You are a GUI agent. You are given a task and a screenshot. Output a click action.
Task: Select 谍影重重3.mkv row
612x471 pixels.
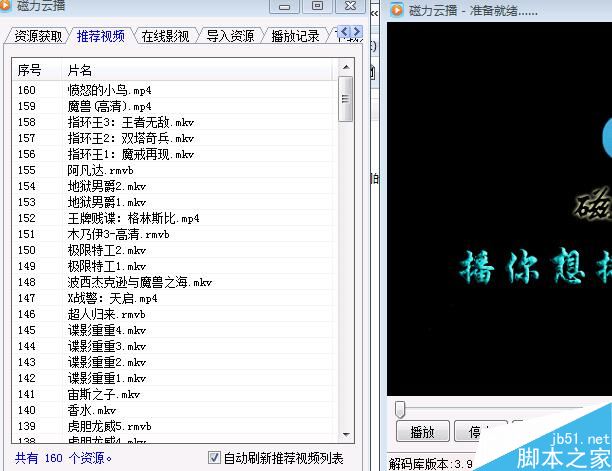[x=174, y=346]
